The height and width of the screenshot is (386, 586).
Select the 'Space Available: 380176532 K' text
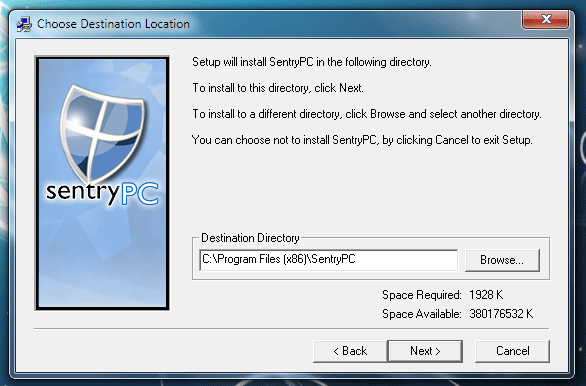457,314
